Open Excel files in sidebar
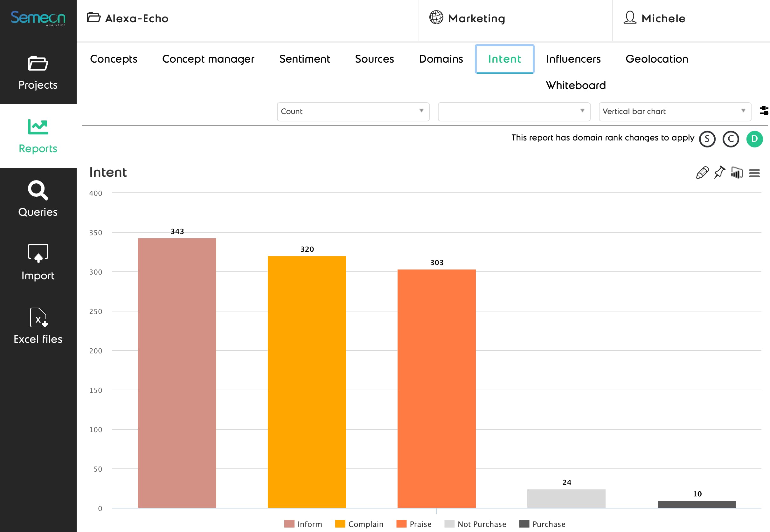The width and height of the screenshot is (770, 532). (38, 326)
